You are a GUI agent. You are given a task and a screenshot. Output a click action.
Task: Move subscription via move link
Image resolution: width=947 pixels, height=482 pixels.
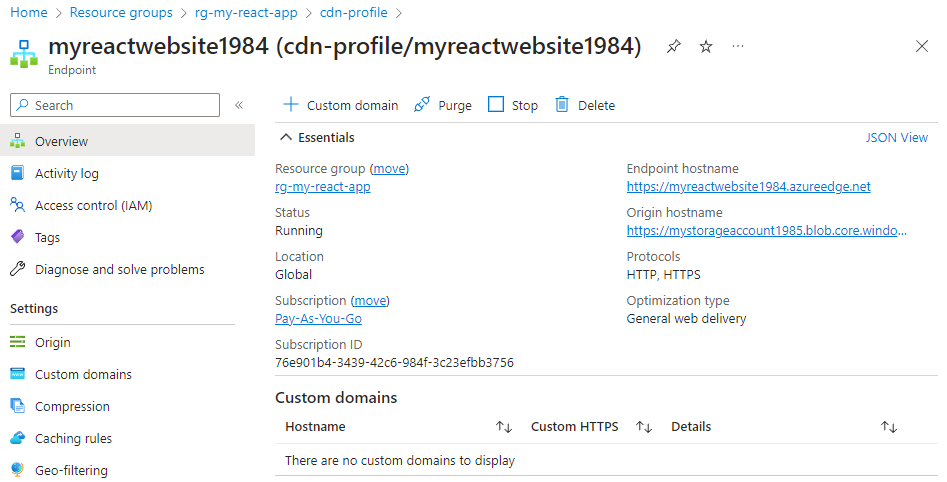370,300
